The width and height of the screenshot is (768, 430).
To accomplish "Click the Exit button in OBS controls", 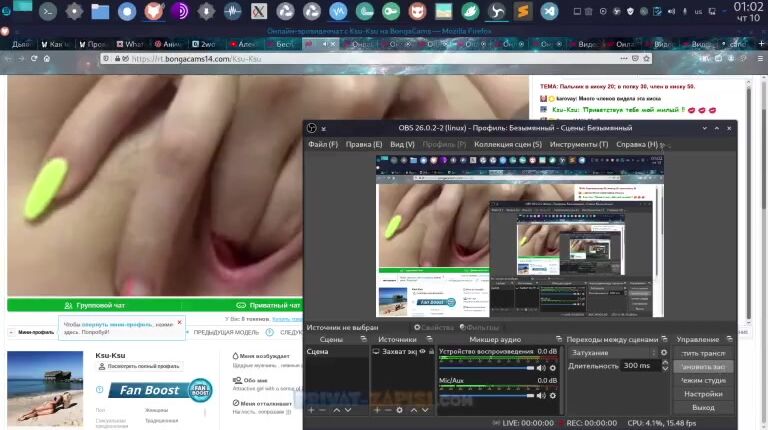I will click(x=703, y=407).
